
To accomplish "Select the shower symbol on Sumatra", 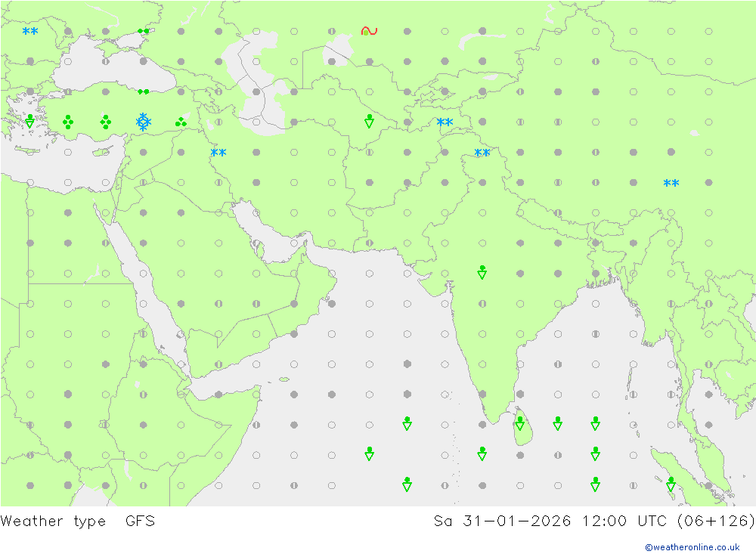I will pyautogui.click(x=671, y=484).
